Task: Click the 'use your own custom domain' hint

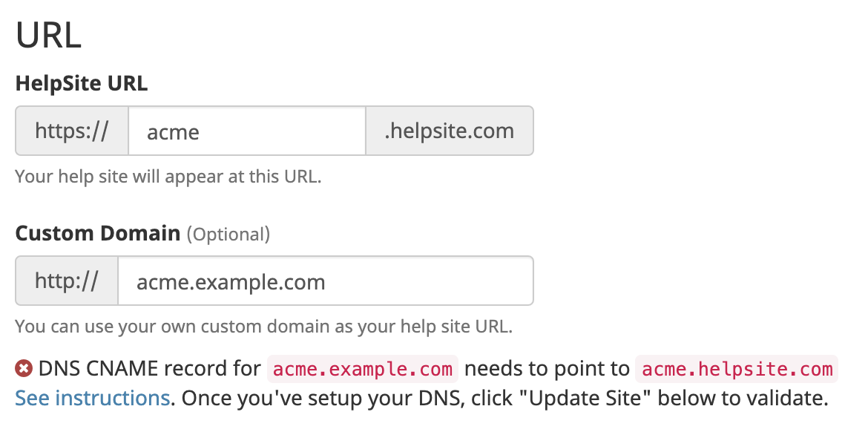Action: [x=263, y=326]
